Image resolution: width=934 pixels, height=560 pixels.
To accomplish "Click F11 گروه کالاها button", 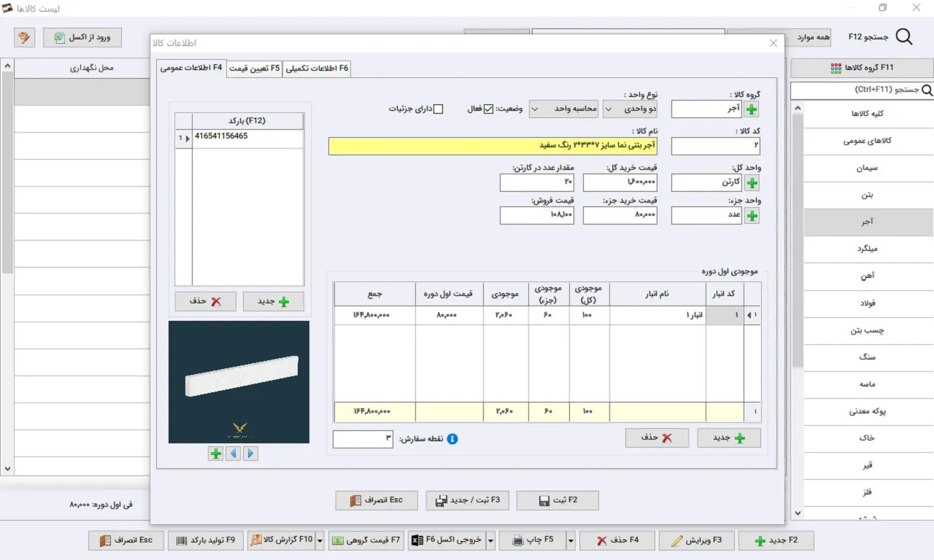I will coord(862,68).
